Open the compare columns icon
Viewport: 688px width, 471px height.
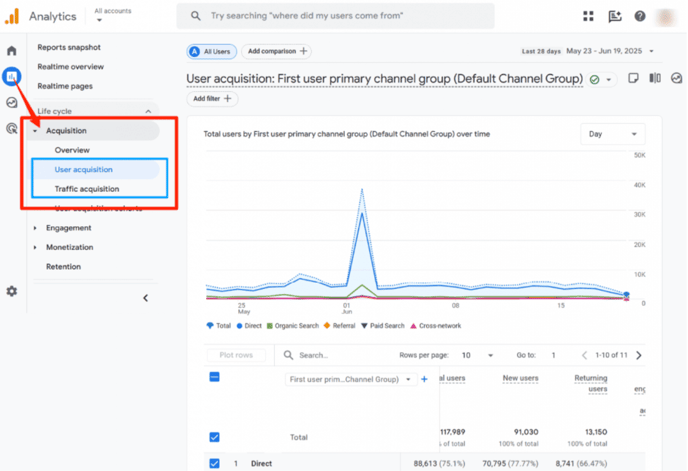(x=655, y=78)
